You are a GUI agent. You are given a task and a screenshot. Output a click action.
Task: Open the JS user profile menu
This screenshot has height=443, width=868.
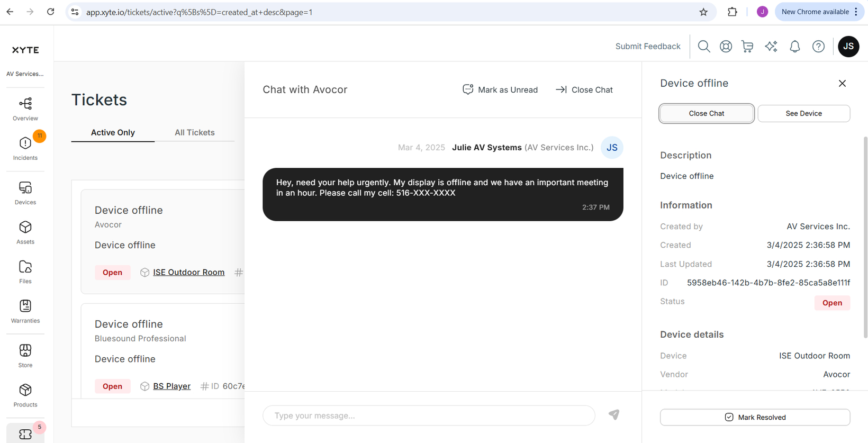tap(848, 47)
